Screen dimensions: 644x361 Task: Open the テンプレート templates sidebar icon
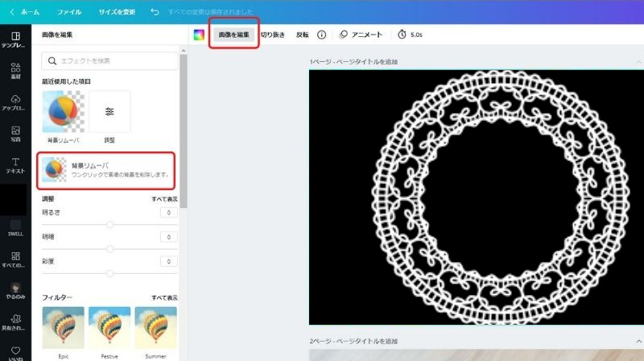(15, 39)
